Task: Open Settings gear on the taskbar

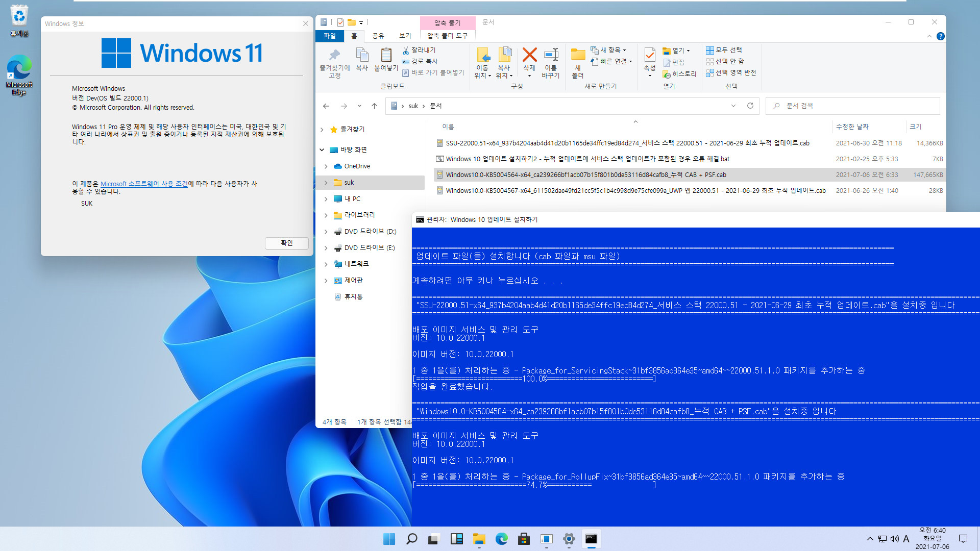Action: 569,539
